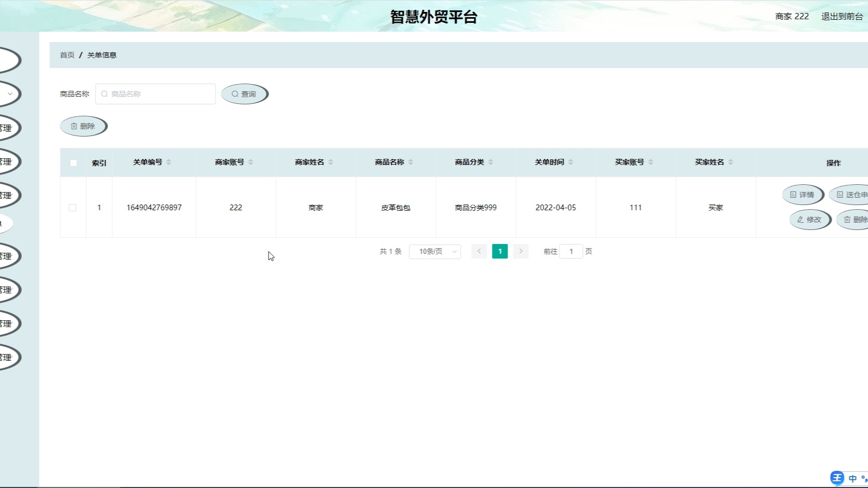
Task: Sort by 买家姓名 using its sort arrows
Action: pyautogui.click(x=730, y=162)
